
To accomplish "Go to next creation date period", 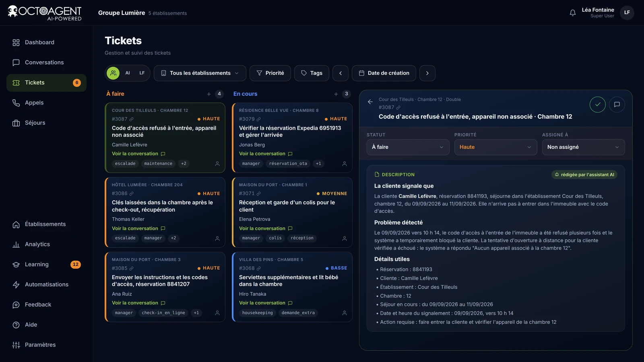I will pos(427,73).
